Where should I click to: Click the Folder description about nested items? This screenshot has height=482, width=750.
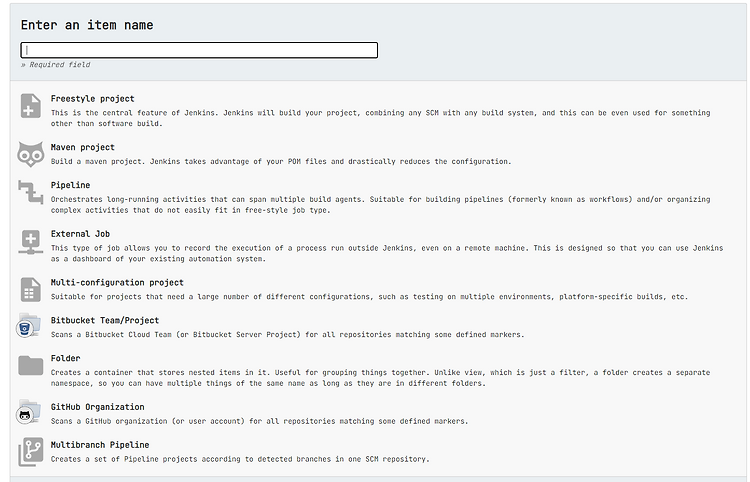[x=380, y=378]
